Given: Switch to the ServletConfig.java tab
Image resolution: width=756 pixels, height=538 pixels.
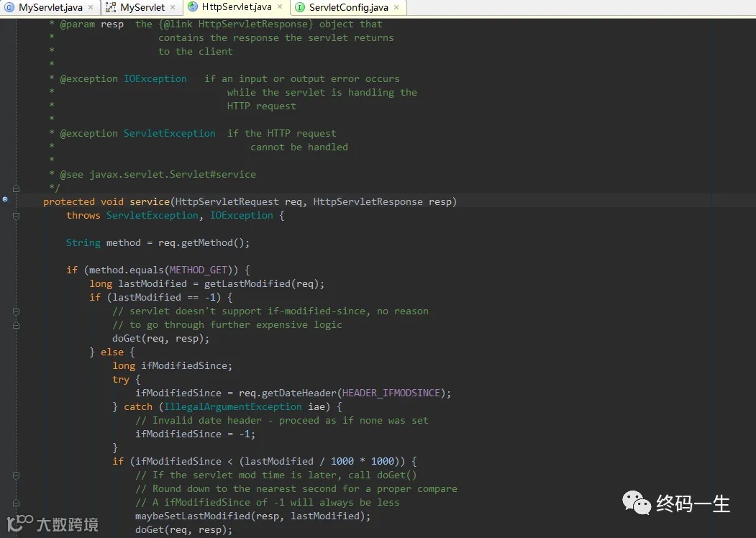Looking at the screenshot, I should click(349, 7).
